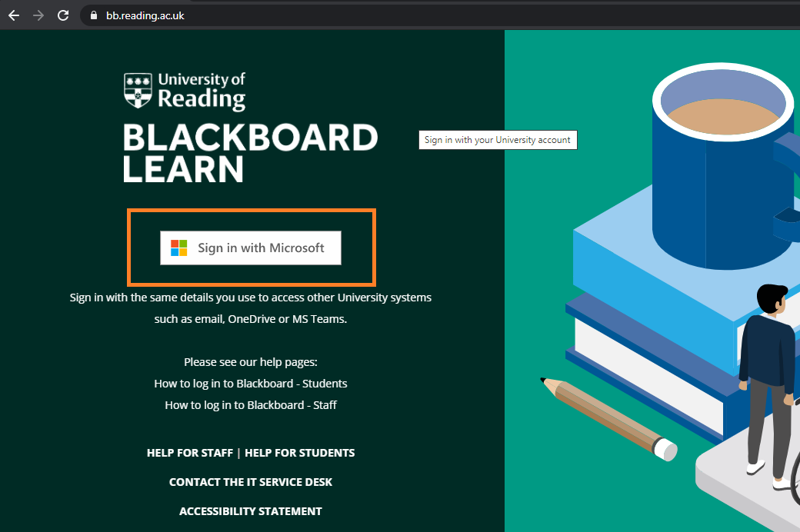Click the 'Sign in with your University account' tooltip
Image resolution: width=800 pixels, height=532 pixels.
497,140
